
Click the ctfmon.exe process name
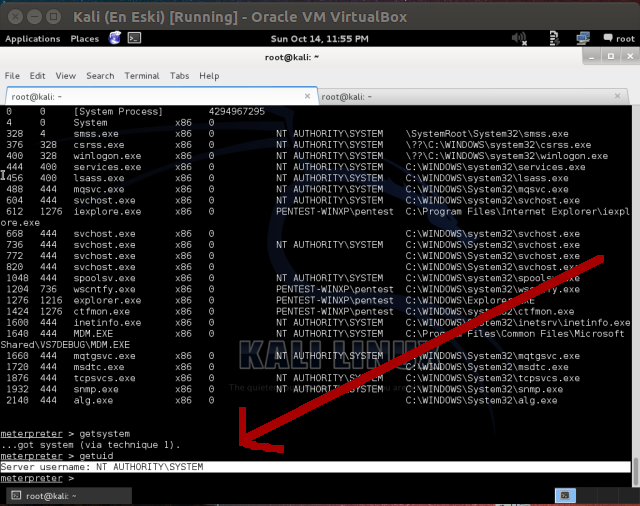[x=102, y=312]
